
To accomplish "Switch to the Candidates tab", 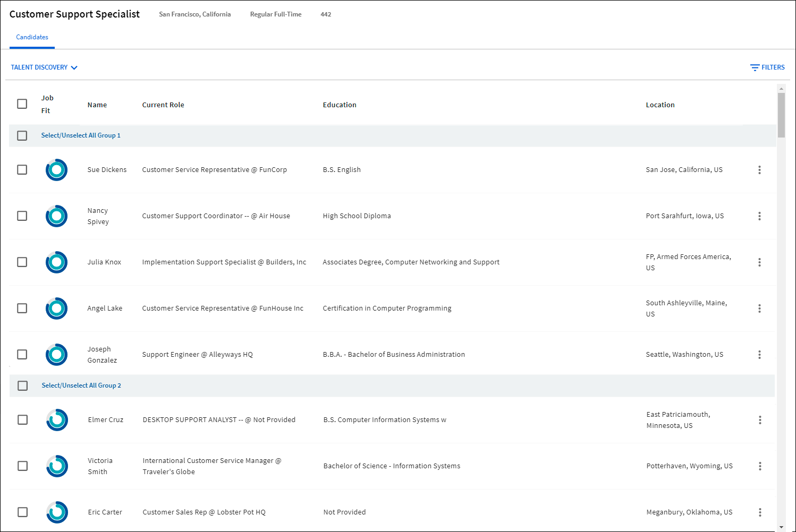I will click(32, 37).
